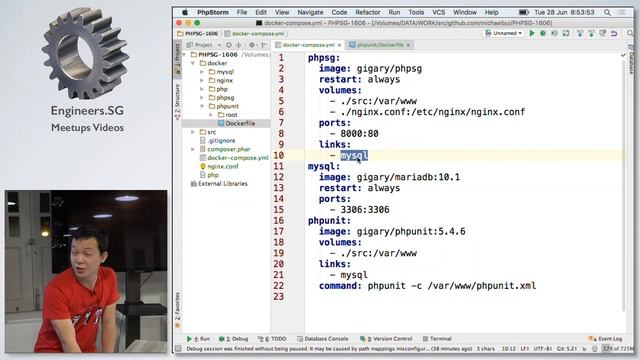The width and height of the screenshot is (640, 360).
Task: Select docker-compose.yml in project tree
Action: point(238,158)
